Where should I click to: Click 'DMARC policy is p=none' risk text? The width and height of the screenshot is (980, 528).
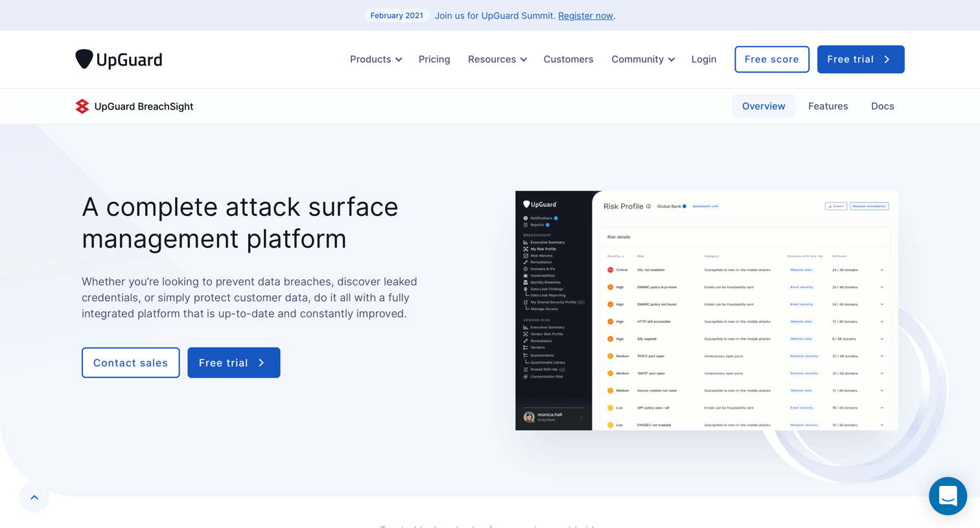tap(657, 287)
